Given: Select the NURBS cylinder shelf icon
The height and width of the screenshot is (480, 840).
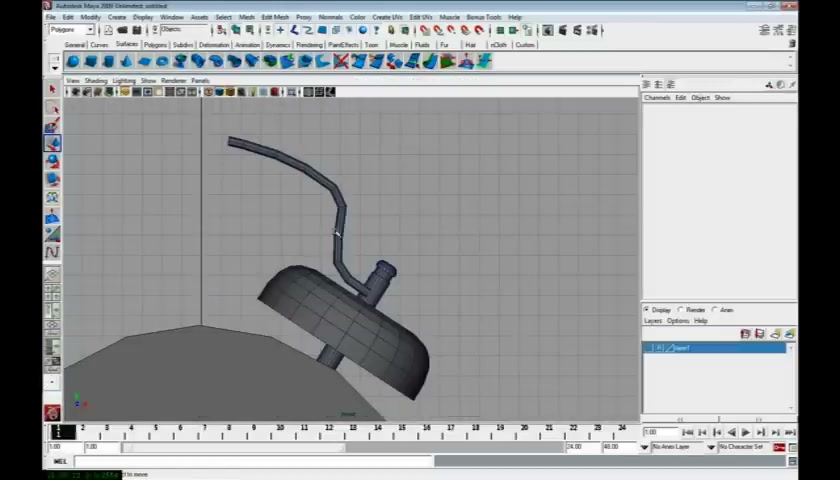Looking at the screenshot, I should 109,62.
